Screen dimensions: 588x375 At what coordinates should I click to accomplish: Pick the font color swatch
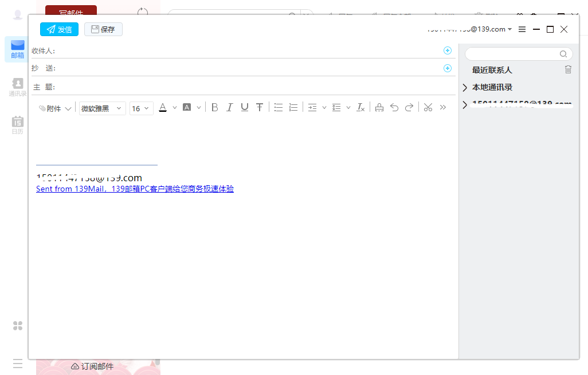pos(163,107)
